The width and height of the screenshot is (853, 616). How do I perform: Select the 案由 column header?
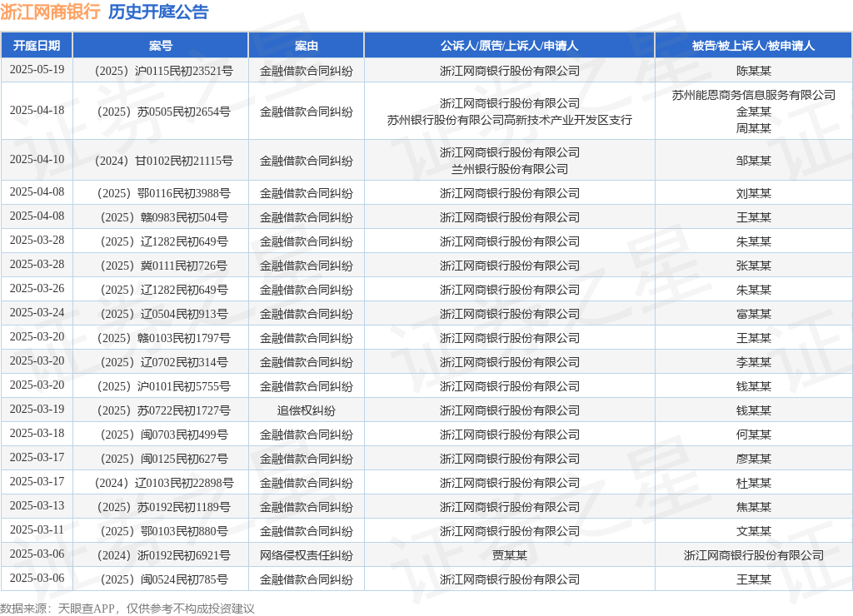[307, 46]
